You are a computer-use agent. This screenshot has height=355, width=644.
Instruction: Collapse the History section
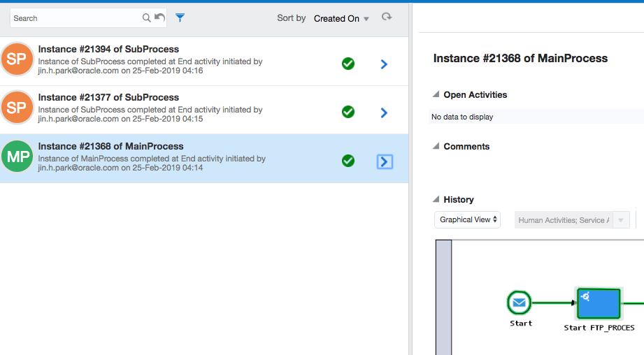point(436,200)
